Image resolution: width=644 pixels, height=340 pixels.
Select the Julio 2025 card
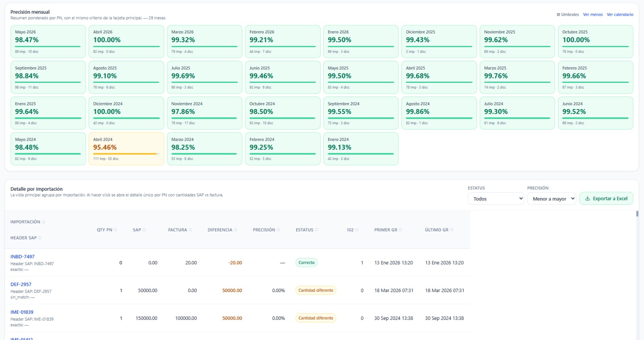[x=204, y=77]
